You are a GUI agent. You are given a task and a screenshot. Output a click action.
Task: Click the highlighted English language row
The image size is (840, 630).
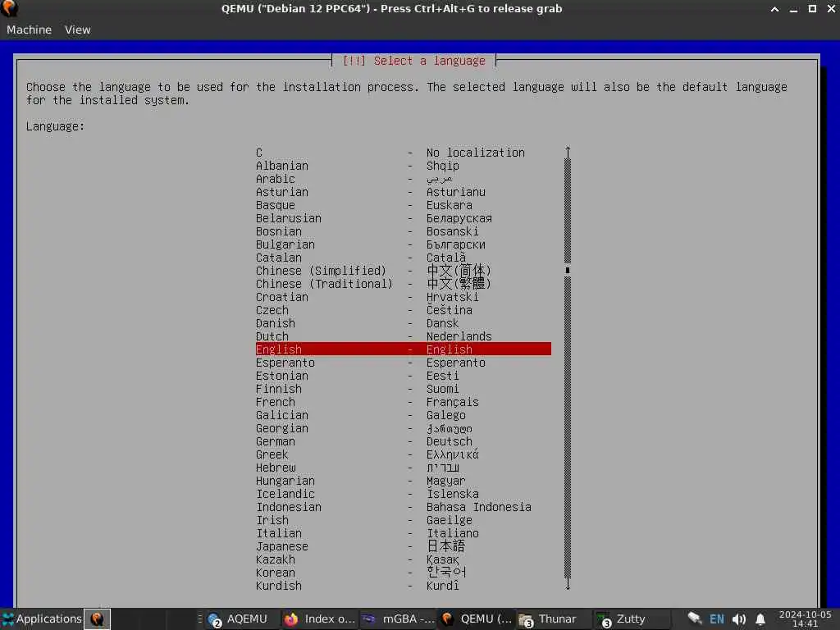[404, 349]
